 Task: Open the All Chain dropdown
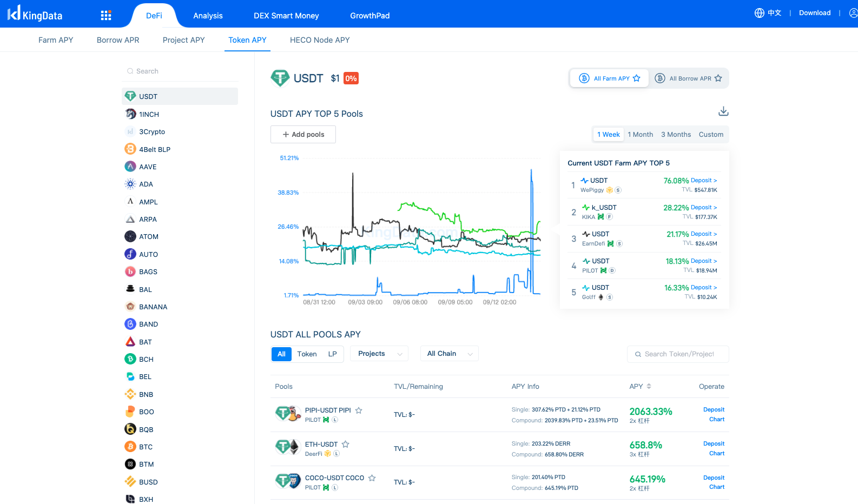tap(450, 354)
